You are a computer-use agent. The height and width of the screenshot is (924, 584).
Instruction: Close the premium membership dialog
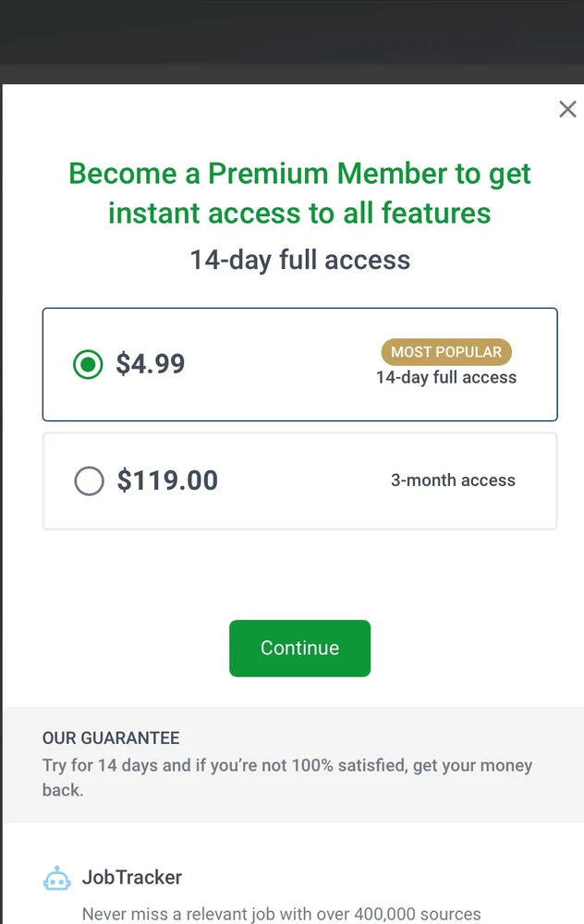click(567, 110)
